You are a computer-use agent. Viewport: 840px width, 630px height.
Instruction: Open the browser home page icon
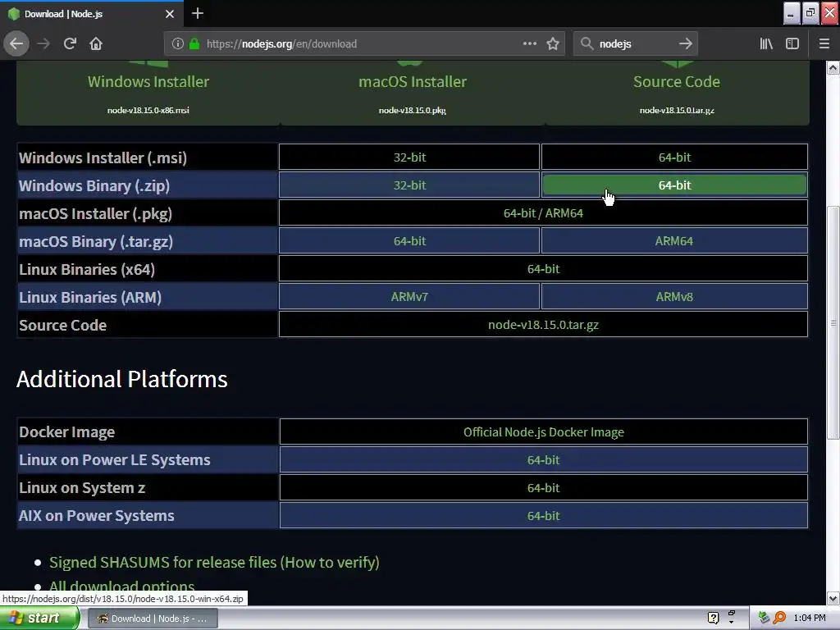click(x=96, y=43)
